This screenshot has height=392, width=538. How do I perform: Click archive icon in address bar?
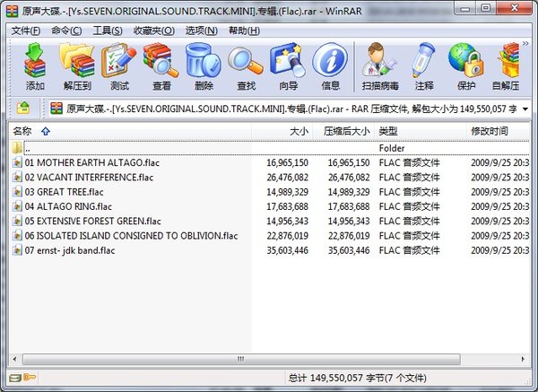(56, 109)
